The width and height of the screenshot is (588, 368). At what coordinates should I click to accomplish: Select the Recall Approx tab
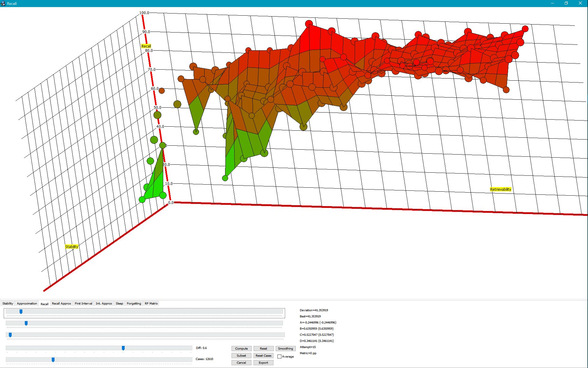61,303
